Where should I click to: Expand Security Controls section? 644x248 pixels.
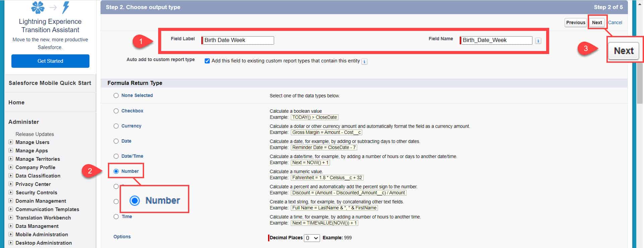[x=11, y=193]
